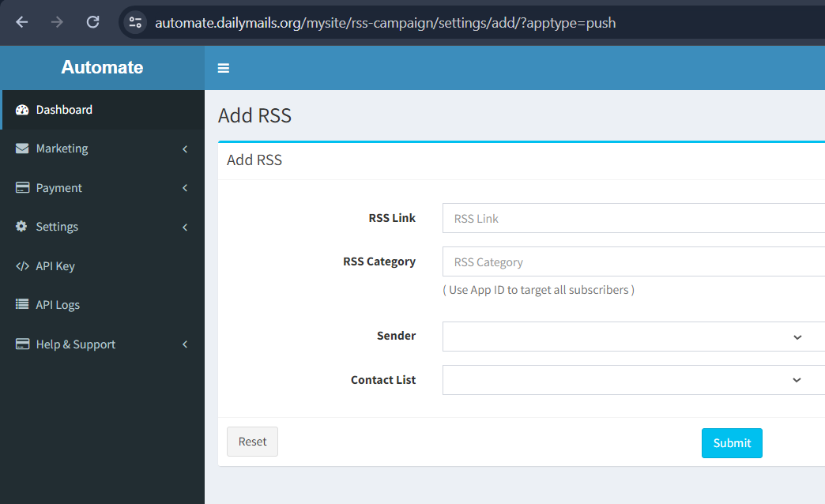Screen dimensions: 825x504
Task: Open the Sender dropdown
Action: 633,337
